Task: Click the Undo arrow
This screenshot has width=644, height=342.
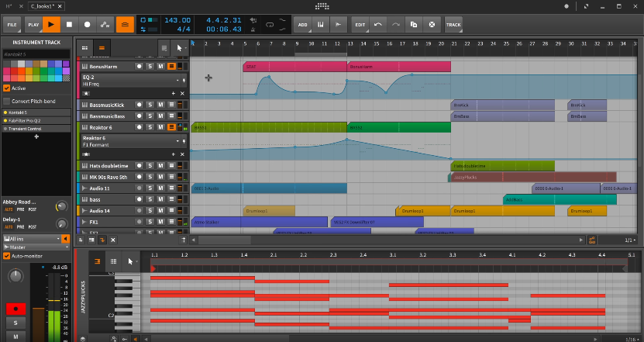Action: coord(378,25)
